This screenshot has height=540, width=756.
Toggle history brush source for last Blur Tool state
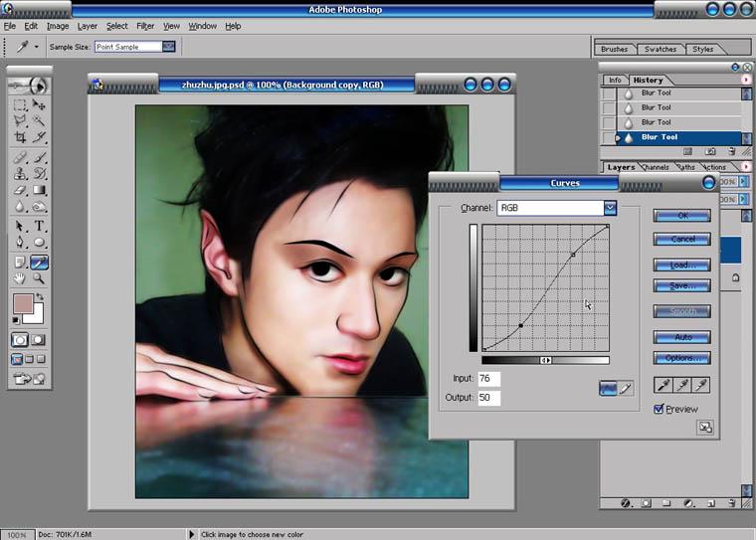609,137
